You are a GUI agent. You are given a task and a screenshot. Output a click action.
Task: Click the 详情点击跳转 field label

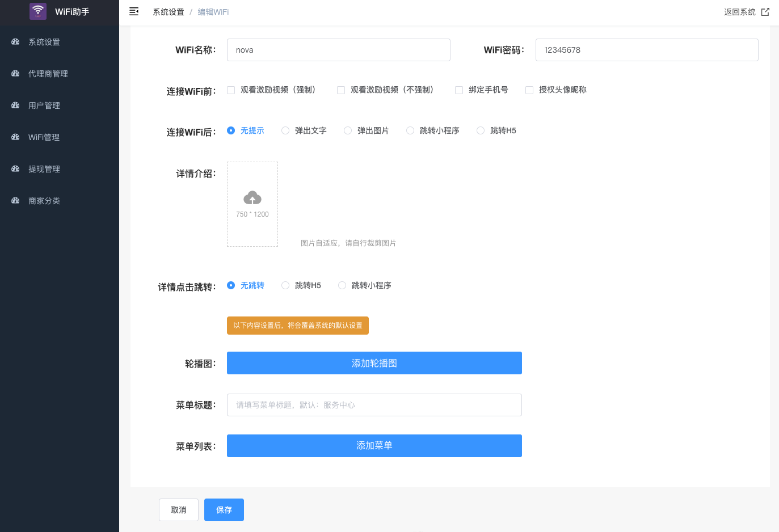[x=187, y=287]
